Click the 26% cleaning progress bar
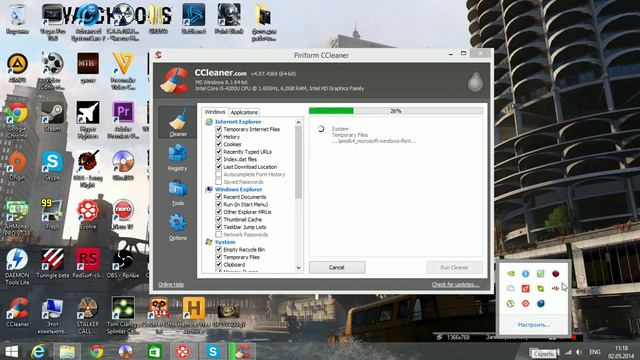The image size is (640, 360). [x=396, y=111]
